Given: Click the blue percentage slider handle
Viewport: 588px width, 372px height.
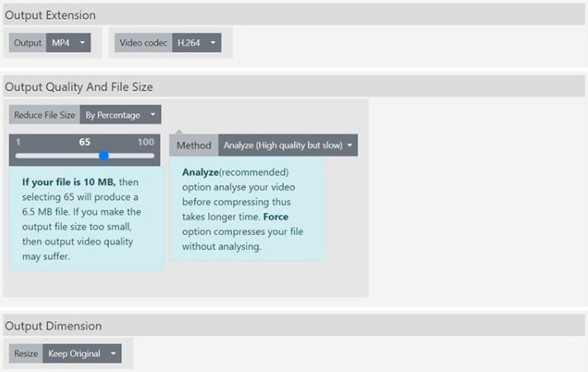Looking at the screenshot, I should (104, 155).
